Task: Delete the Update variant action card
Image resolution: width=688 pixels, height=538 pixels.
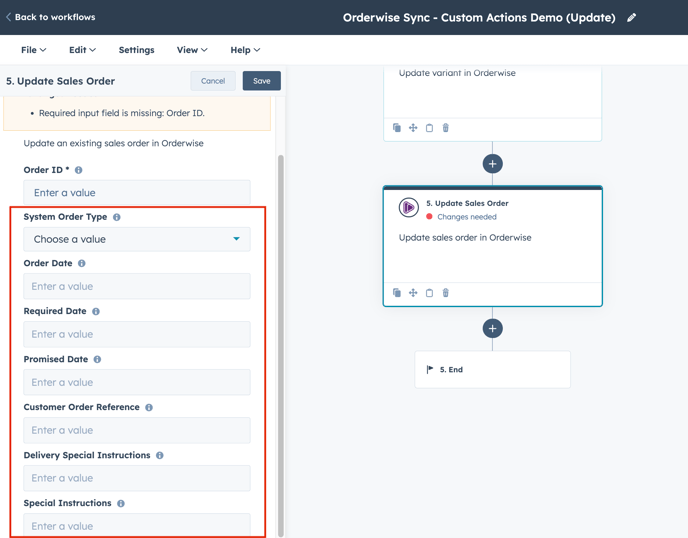Action: point(445,128)
